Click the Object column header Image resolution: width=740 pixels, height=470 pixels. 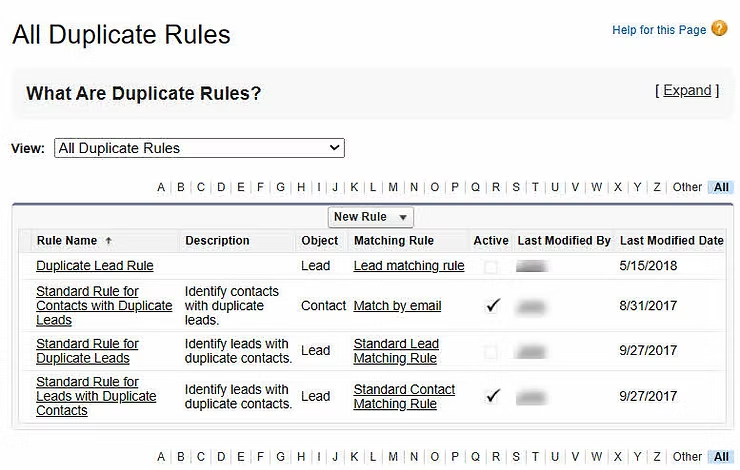coord(320,241)
